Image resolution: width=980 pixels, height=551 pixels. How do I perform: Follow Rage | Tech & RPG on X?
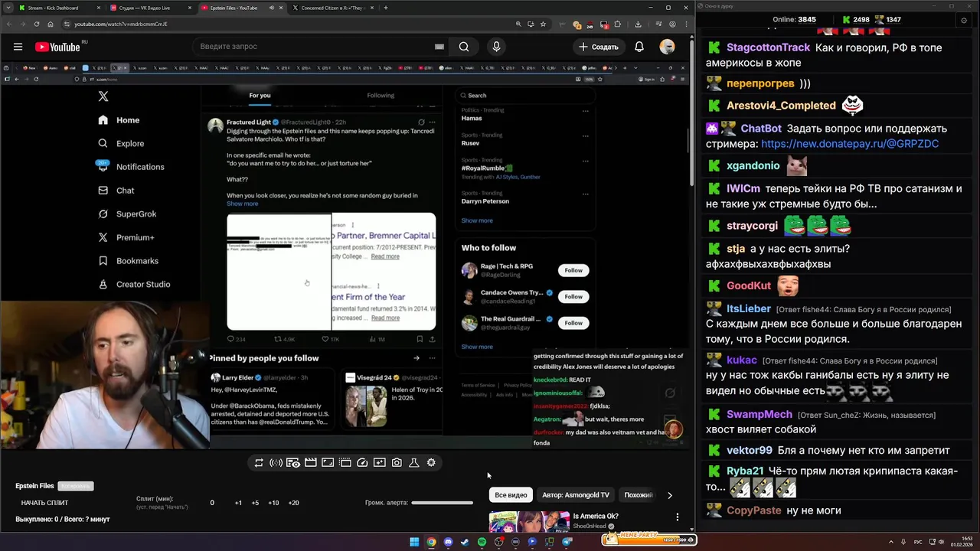[573, 270]
